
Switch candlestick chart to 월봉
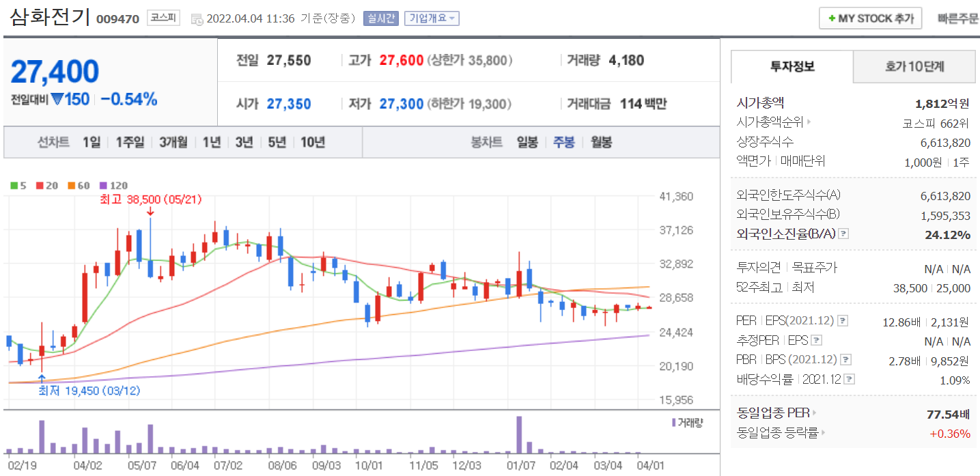600,142
